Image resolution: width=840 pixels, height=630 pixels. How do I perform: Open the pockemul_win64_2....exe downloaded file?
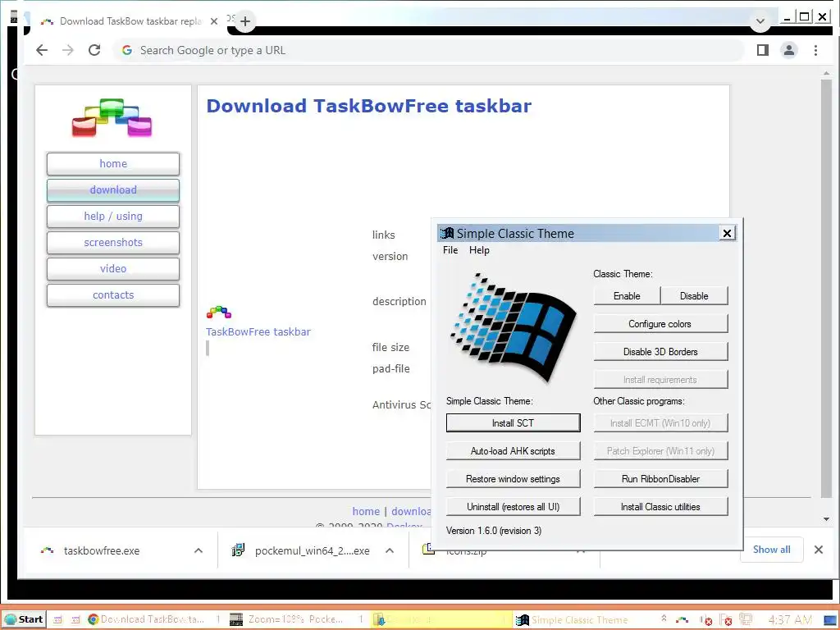coord(313,550)
